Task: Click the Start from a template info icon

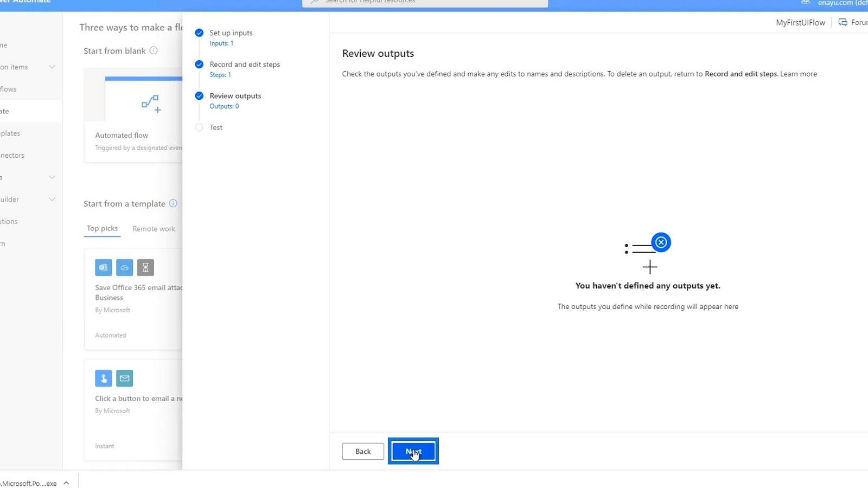Action: pos(173,203)
